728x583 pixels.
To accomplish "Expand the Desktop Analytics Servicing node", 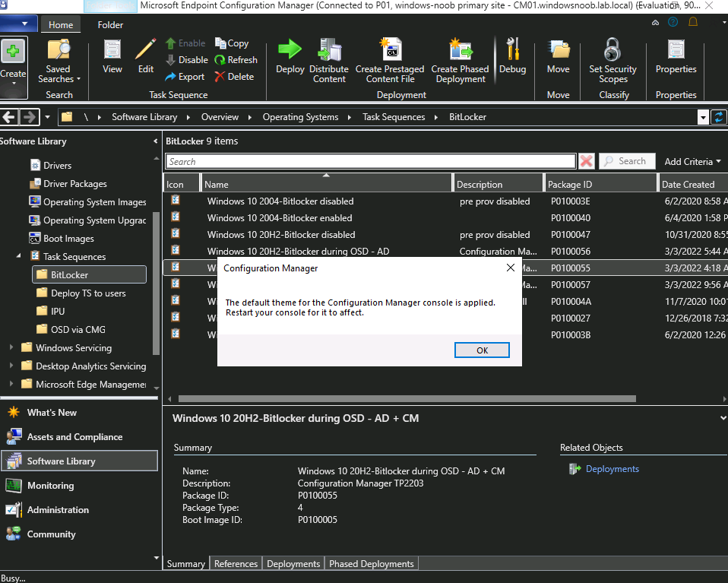I will (11, 366).
